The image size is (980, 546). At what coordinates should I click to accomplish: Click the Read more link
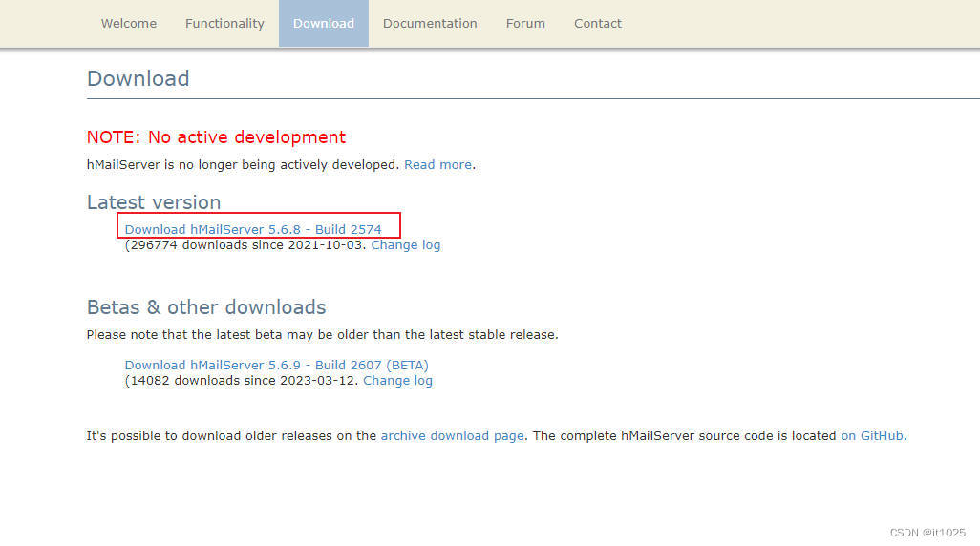tap(437, 165)
